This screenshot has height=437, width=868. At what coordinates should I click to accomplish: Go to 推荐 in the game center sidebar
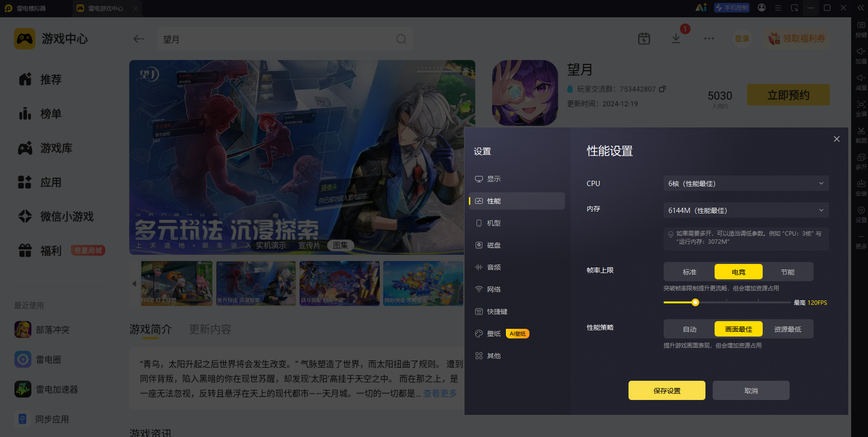click(x=40, y=79)
